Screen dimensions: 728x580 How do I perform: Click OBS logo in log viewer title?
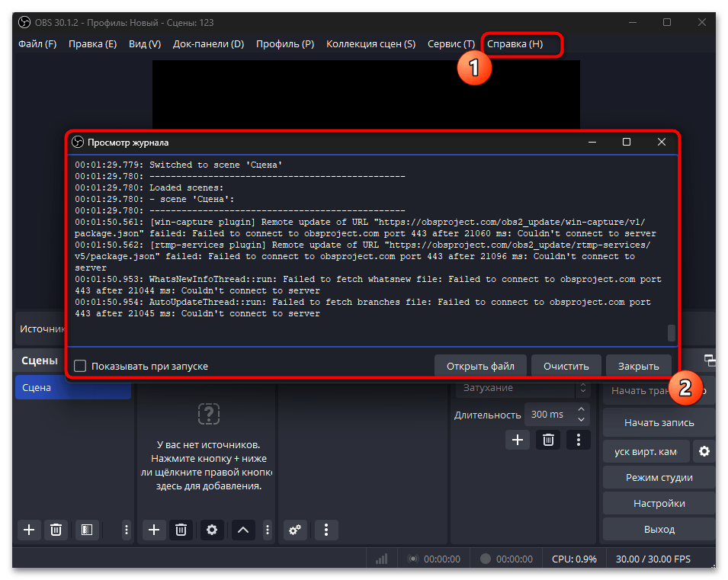(x=78, y=142)
